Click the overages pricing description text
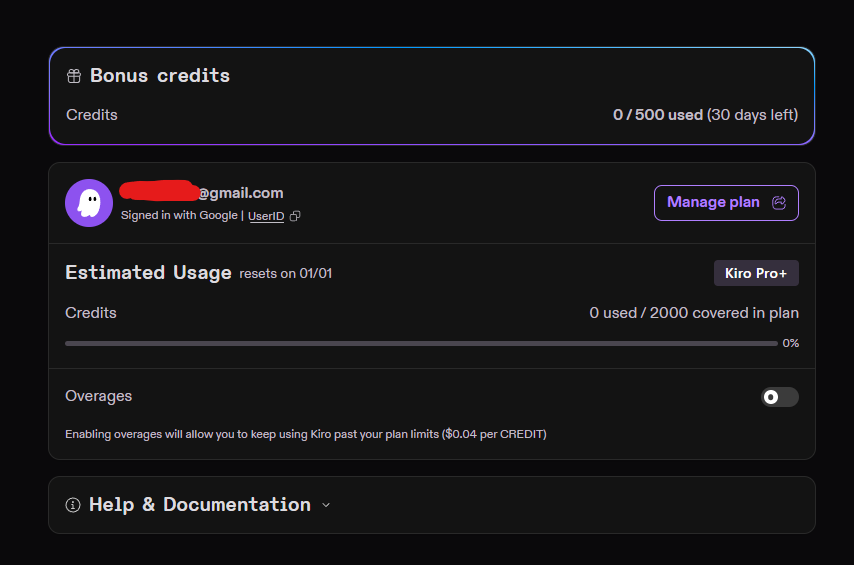 (x=306, y=434)
